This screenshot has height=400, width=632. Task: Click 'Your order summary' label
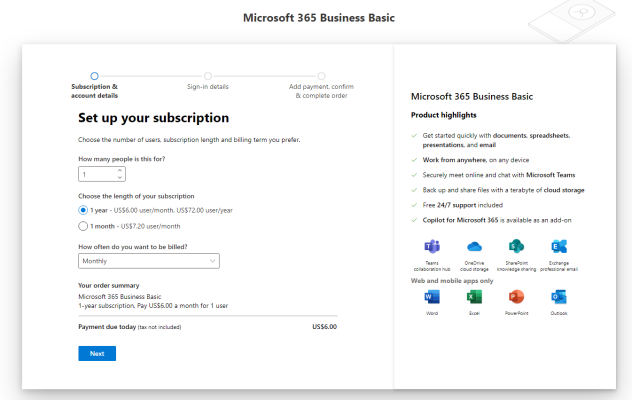coord(109,285)
